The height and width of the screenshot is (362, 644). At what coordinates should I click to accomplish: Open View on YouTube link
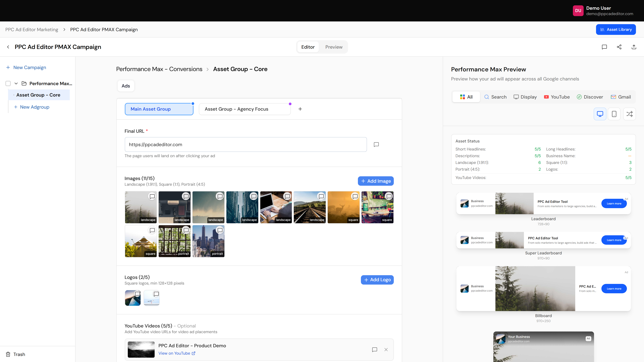point(177,353)
